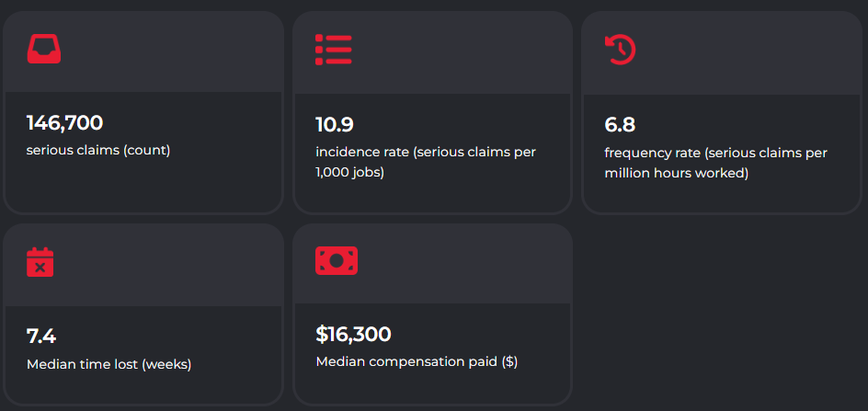Click the red list icon on incidence card
This screenshot has height=411, width=868.
pyautogui.click(x=333, y=49)
